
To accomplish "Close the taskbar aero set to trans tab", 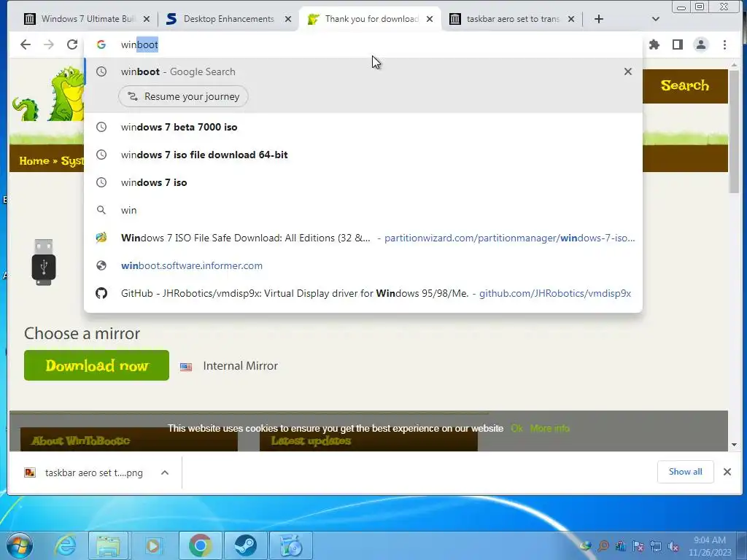I will tap(571, 19).
